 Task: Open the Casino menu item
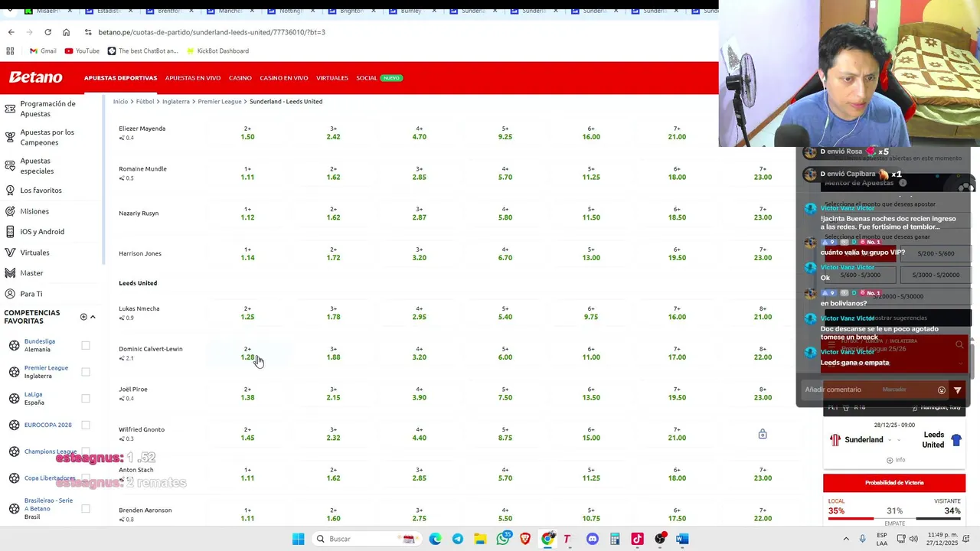[240, 78]
